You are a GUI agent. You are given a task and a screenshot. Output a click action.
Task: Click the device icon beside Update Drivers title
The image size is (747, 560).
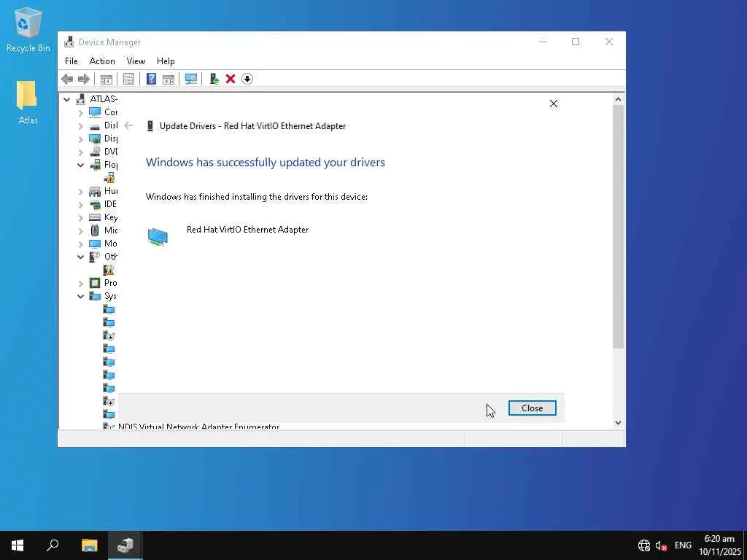click(150, 126)
